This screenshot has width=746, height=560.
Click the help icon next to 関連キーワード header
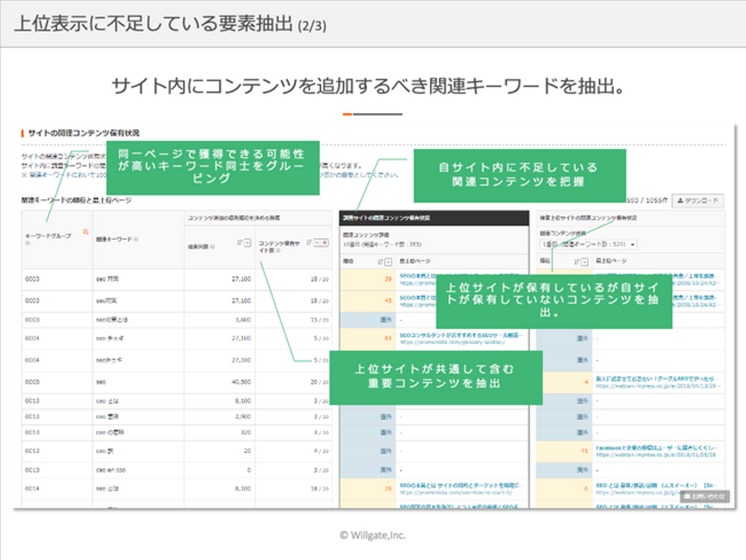click(136, 239)
